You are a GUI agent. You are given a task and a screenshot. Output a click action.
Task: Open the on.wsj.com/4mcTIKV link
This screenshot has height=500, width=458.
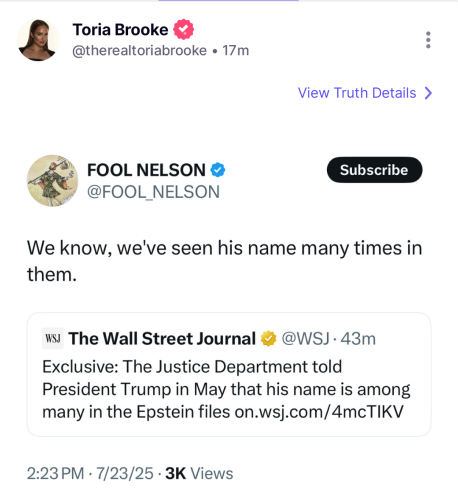(x=319, y=411)
